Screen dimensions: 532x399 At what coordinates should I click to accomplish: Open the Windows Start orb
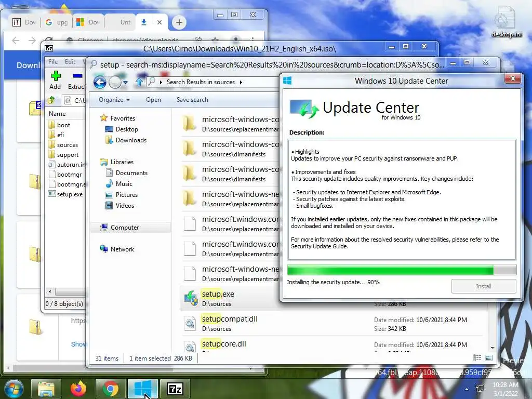[x=13, y=389]
